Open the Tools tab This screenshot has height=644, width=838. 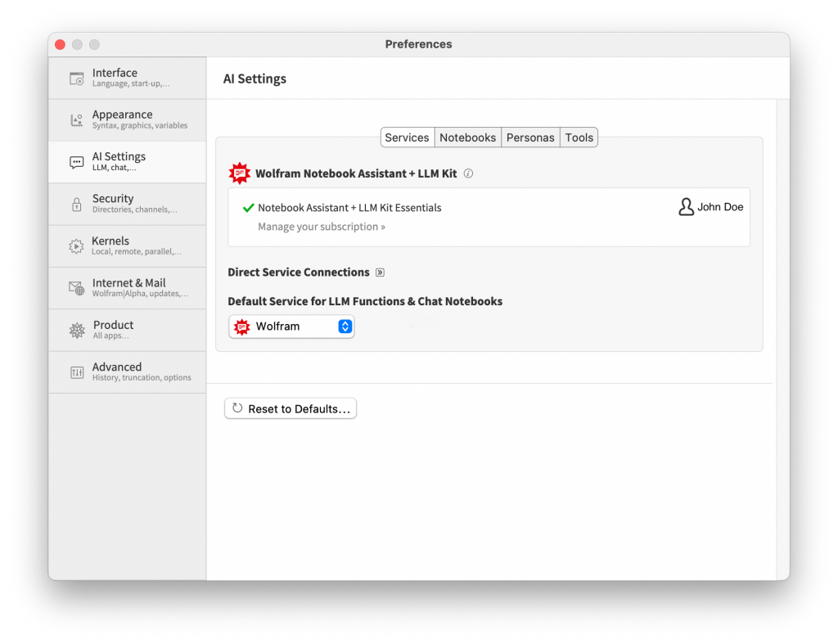(579, 137)
